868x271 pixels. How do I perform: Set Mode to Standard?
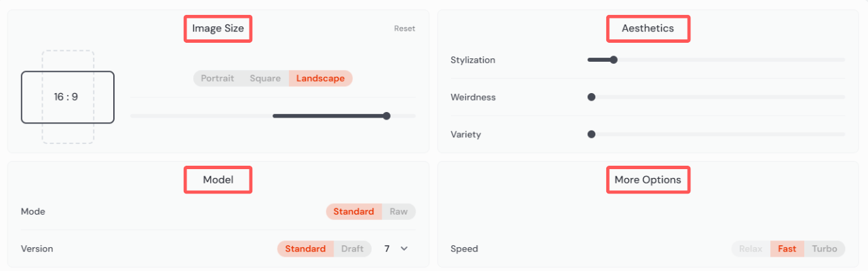click(x=354, y=211)
